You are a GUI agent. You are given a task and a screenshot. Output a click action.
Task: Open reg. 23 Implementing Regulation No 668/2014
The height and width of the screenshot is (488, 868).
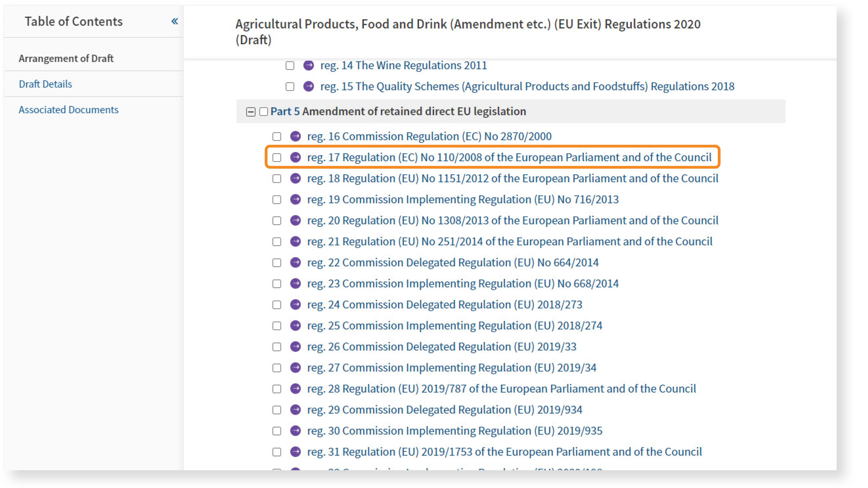(x=463, y=284)
